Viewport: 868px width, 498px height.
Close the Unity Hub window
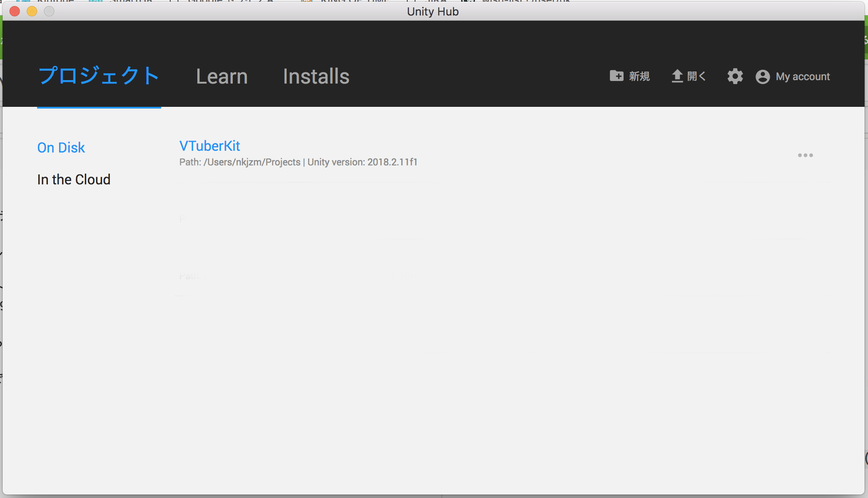15,11
